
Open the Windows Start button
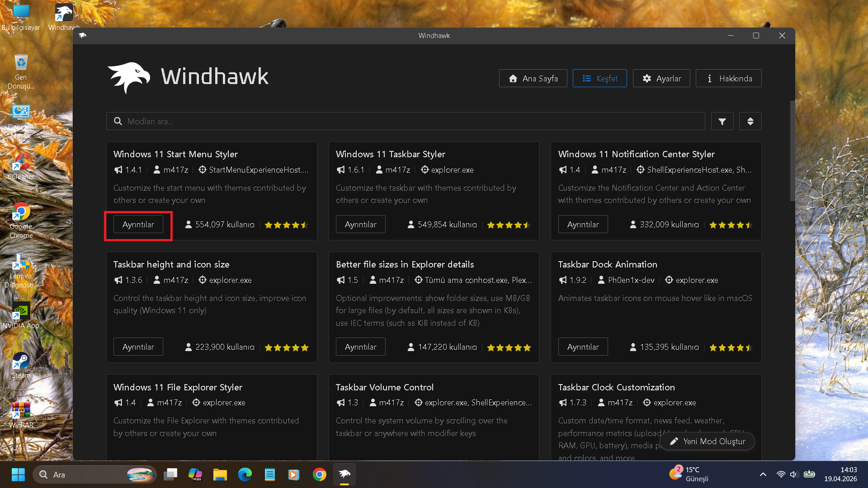pyautogui.click(x=18, y=475)
